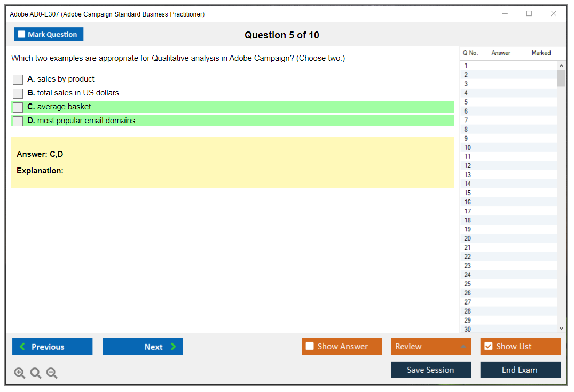Click the Answer column header
The width and height of the screenshot is (574, 392).
point(501,53)
